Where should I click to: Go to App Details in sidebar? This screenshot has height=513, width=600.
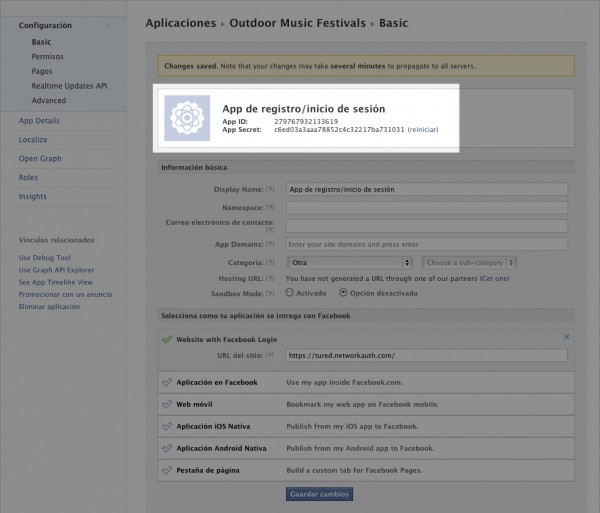(x=39, y=121)
